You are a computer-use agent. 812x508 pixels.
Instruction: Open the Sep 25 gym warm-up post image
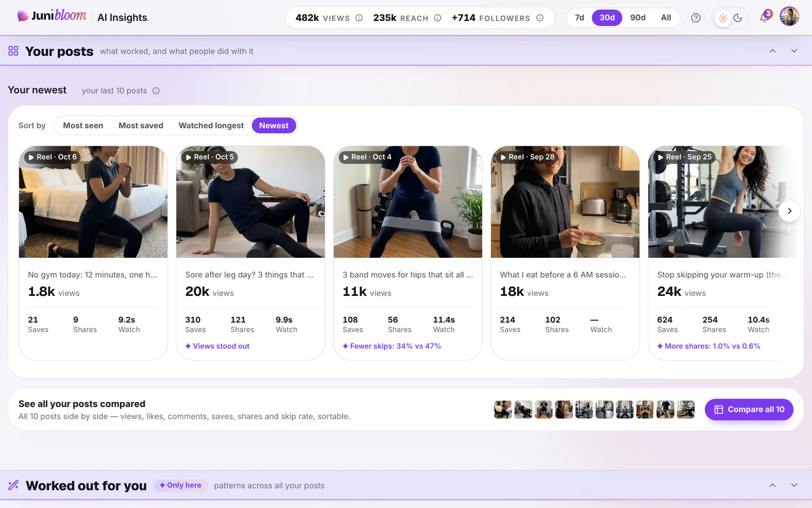[722, 202]
